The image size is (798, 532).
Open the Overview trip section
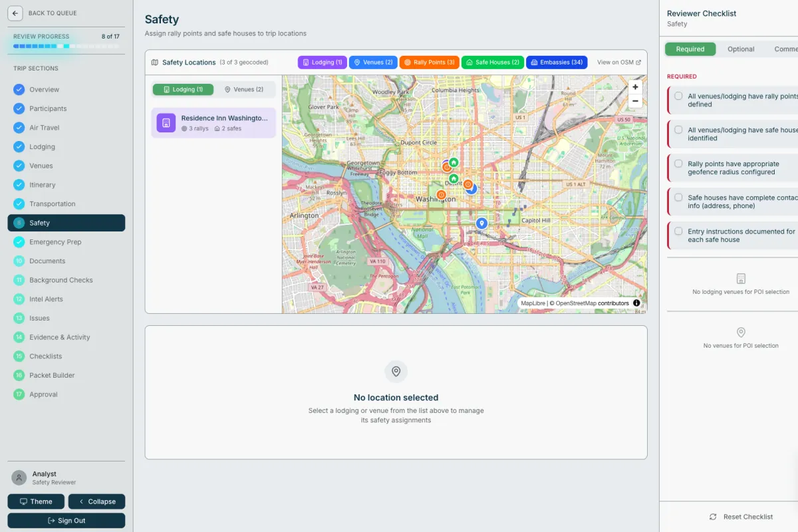click(66, 89)
